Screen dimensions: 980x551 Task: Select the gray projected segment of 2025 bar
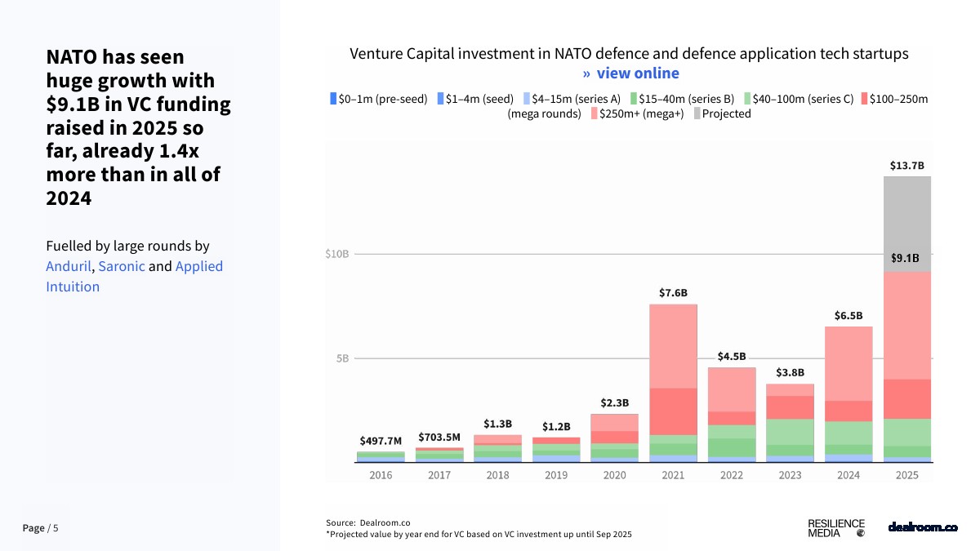tap(906, 222)
